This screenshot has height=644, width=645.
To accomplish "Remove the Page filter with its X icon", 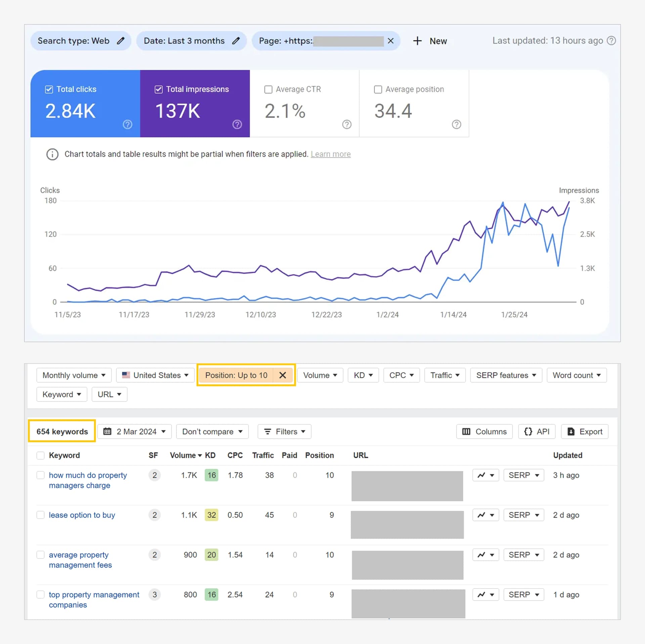I will 390,41.
